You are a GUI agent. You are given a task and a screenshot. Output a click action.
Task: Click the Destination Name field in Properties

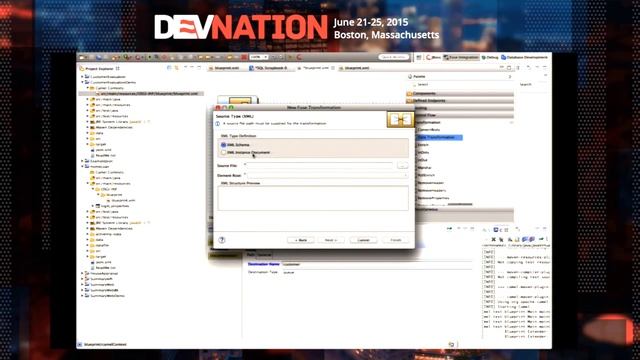point(378,264)
